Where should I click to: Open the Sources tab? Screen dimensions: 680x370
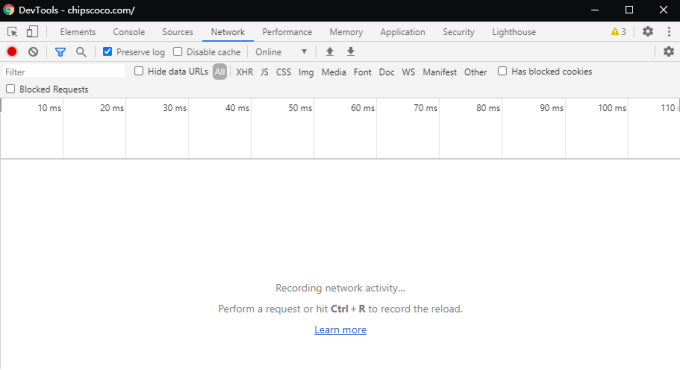pos(177,32)
